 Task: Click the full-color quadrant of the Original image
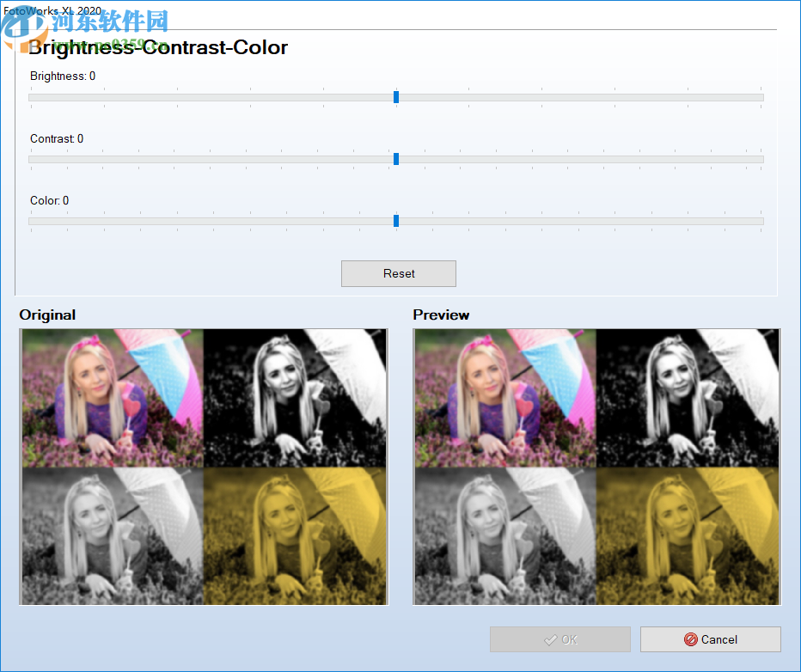(x=112, y=397)
